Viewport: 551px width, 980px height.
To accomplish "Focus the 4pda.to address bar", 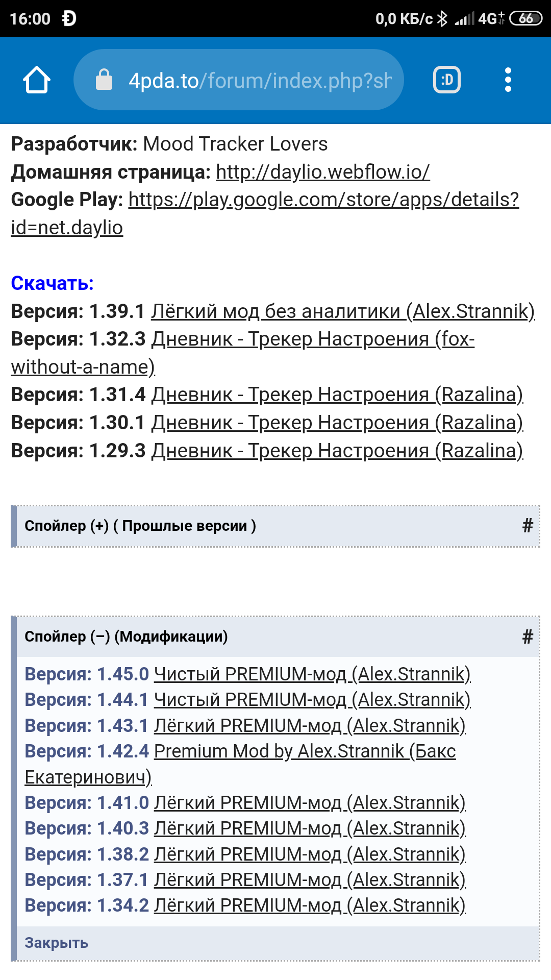I will [x=239, y=80].
